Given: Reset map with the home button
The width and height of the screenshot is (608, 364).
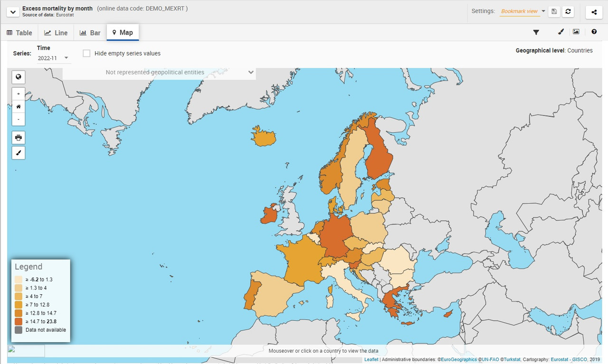Looking at the screenshot, I should click(x=18, y=106).
